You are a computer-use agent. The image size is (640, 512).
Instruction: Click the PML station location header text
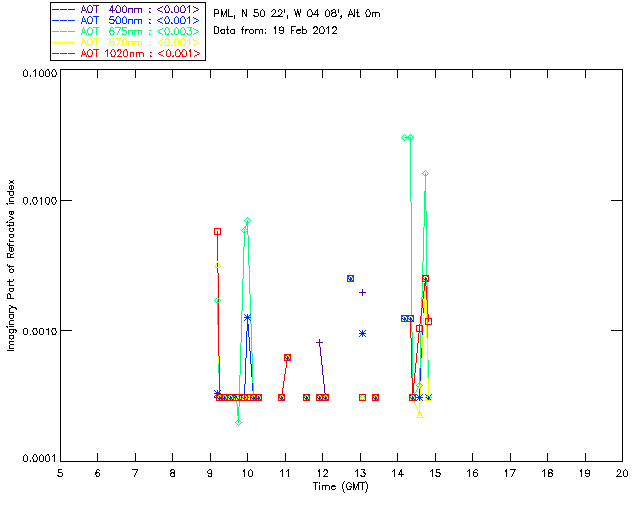tap(297, 14)
